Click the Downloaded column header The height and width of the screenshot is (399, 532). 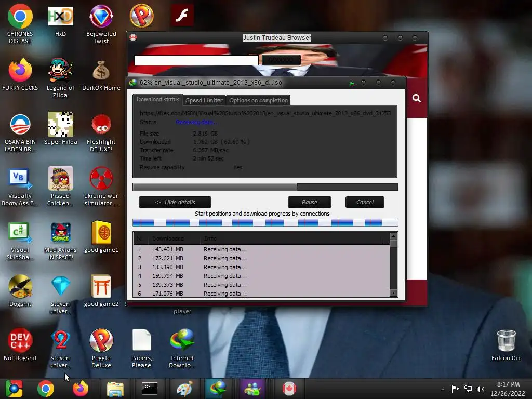(174, 238)
